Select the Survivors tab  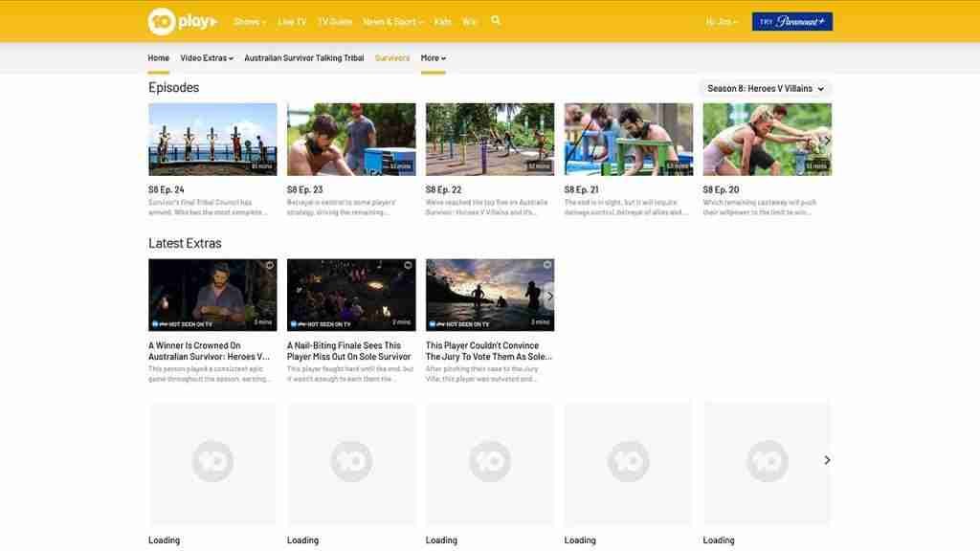point(392,58)
